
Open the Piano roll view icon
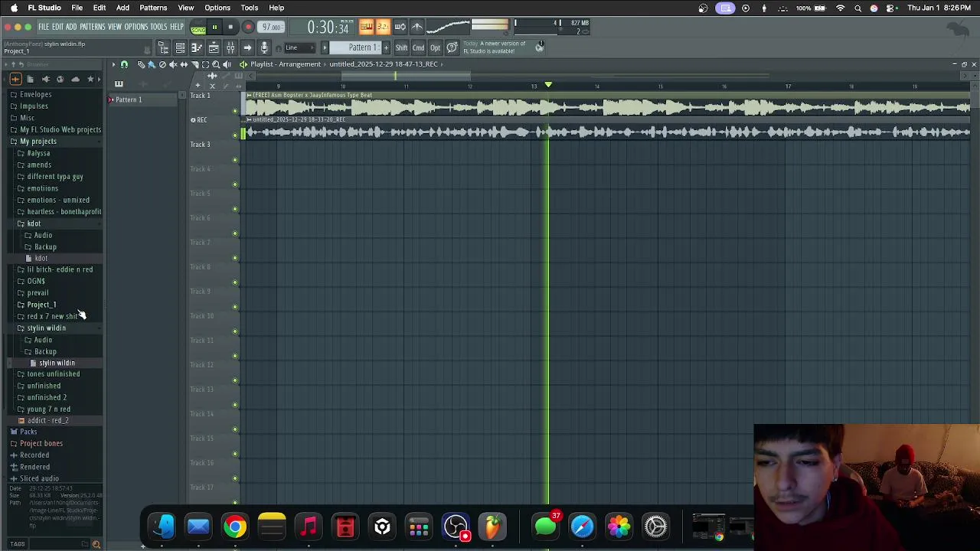tap(197, 47)
